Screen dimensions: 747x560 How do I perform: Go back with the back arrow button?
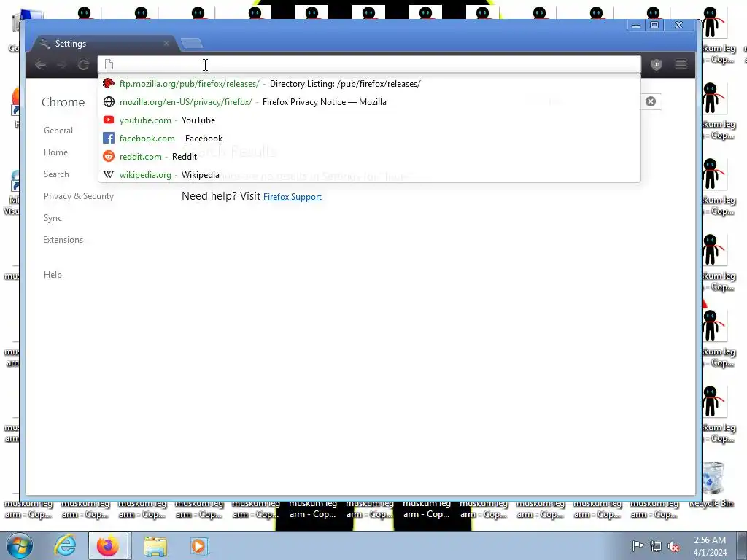pos(41,64)
